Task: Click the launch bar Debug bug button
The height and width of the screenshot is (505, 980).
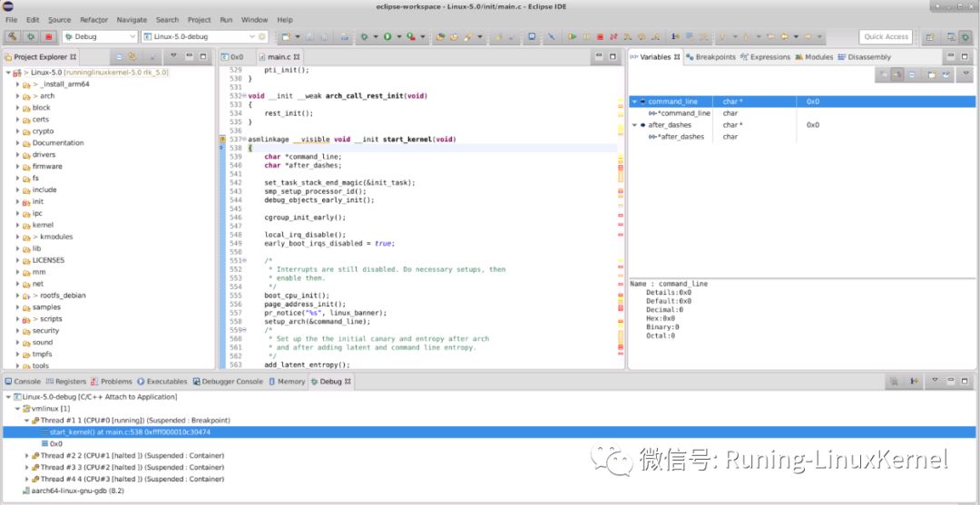Action: [30, 36]
